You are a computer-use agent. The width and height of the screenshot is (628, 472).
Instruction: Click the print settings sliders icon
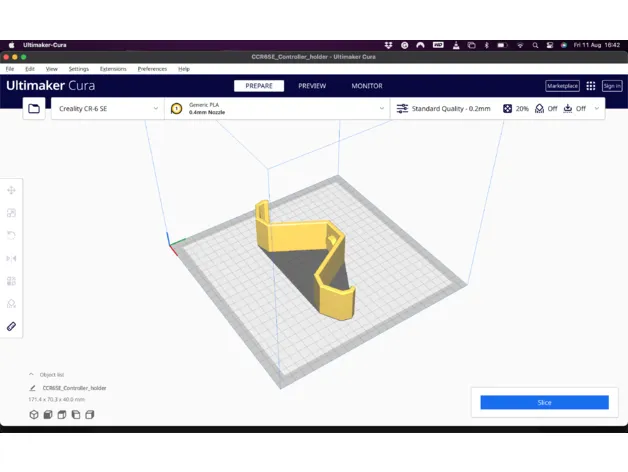(x=402, y=109)
